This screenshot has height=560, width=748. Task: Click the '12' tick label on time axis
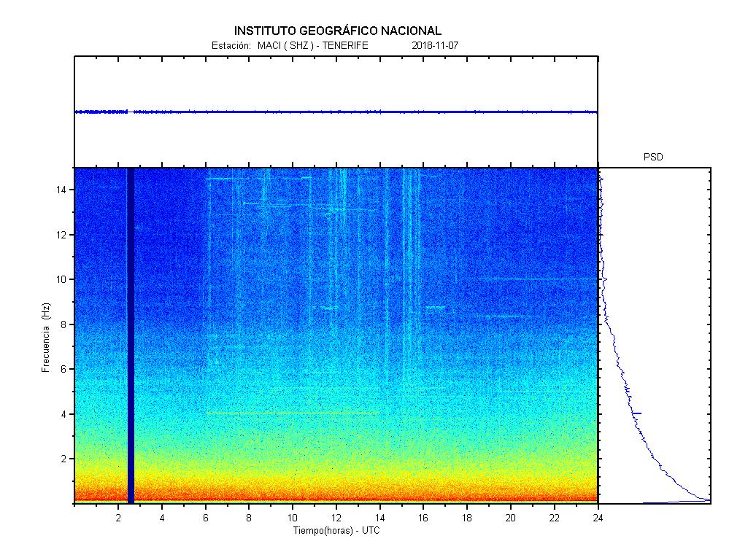(x=336, y=518)
